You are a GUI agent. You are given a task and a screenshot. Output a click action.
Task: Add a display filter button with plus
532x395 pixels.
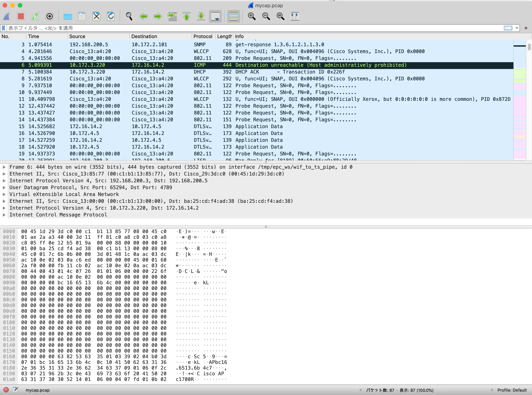click(526, 28)
